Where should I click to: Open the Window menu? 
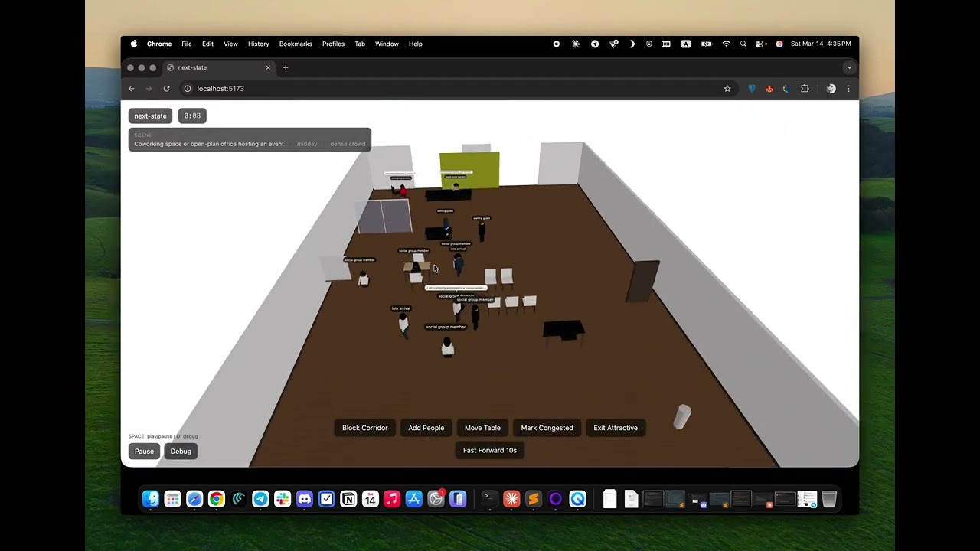click(x=387, y=44)
